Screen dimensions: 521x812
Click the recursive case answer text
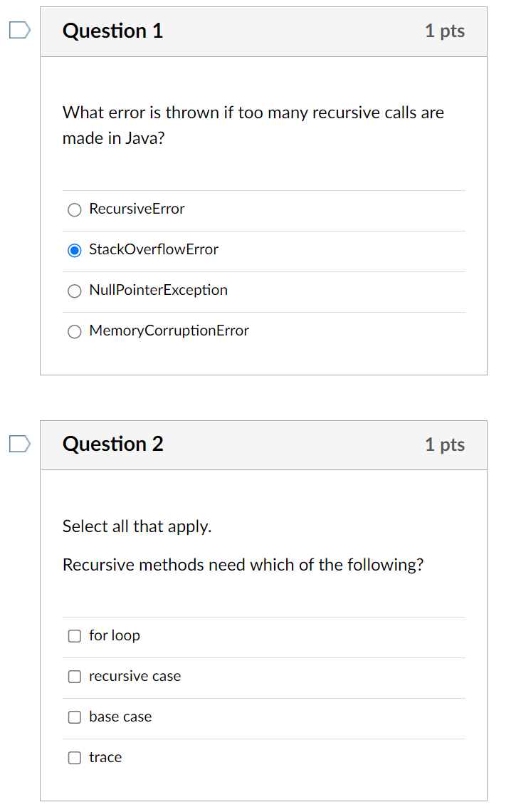tap(135, 676)
